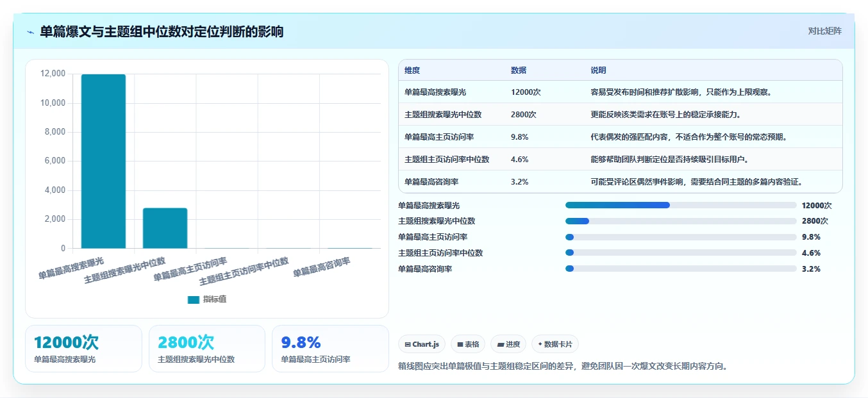Click the 单篇最高搜索曝光 bar in the chart

103,162
